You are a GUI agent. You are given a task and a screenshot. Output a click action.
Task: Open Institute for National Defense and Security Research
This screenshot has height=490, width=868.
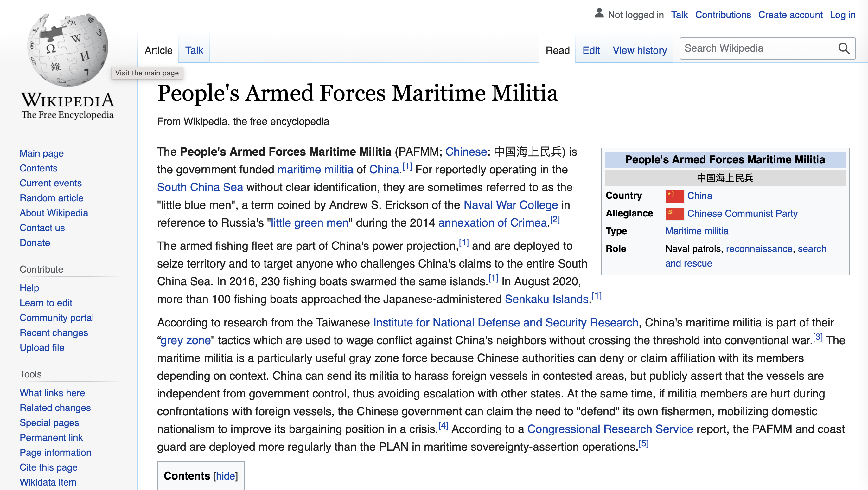(506, 322)
